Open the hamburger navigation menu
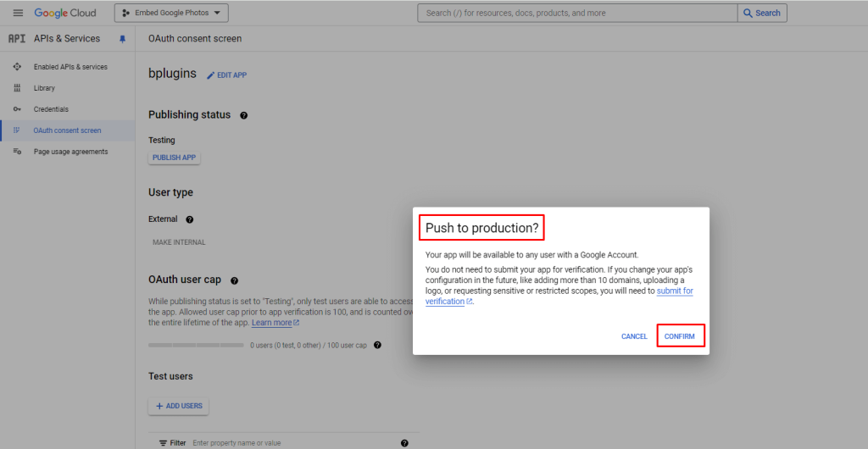This screenshot has height=449, width=868. pos(19,13)
